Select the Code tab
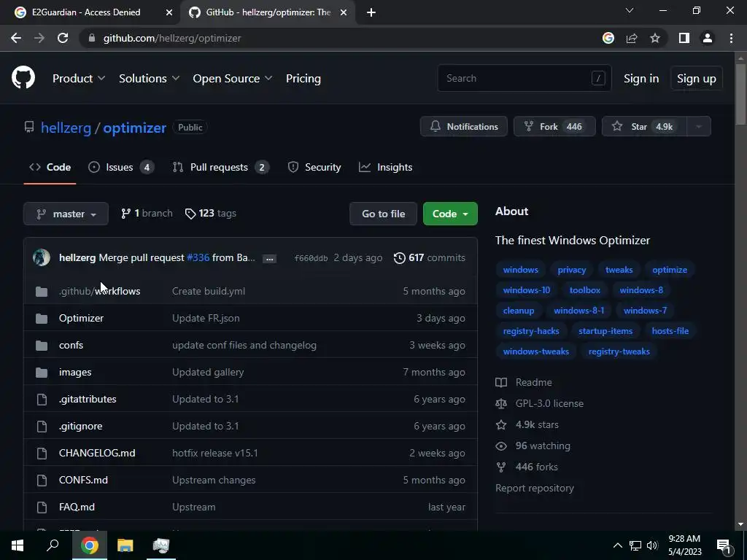The width and height of the screenshot is (747, 560). click(50, 167)
